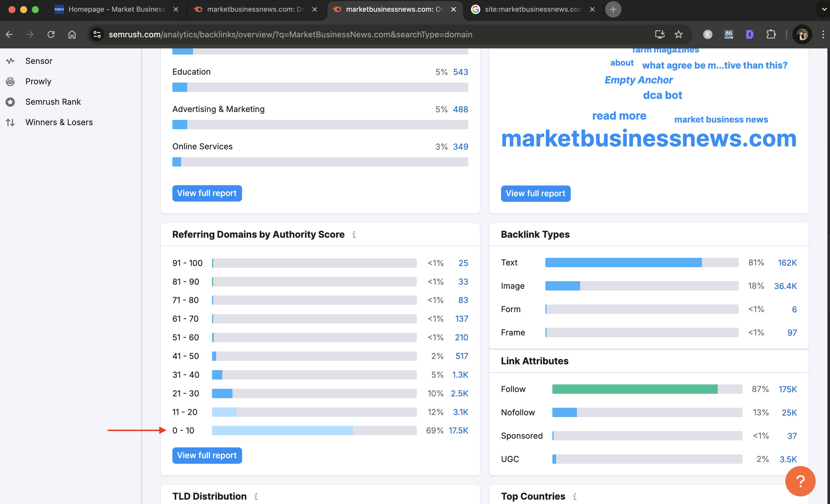Viewport: 830px width, 504px height.
Task: Click the 543 Education count link
Action: 460,72
